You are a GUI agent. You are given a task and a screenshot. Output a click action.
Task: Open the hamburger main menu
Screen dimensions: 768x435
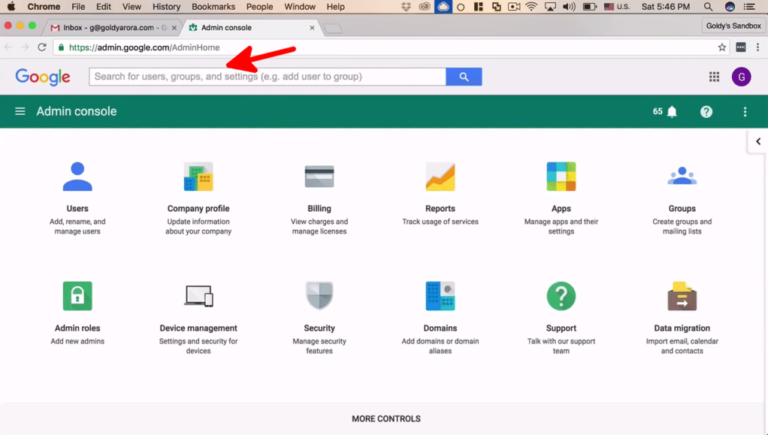pos(20,112)
